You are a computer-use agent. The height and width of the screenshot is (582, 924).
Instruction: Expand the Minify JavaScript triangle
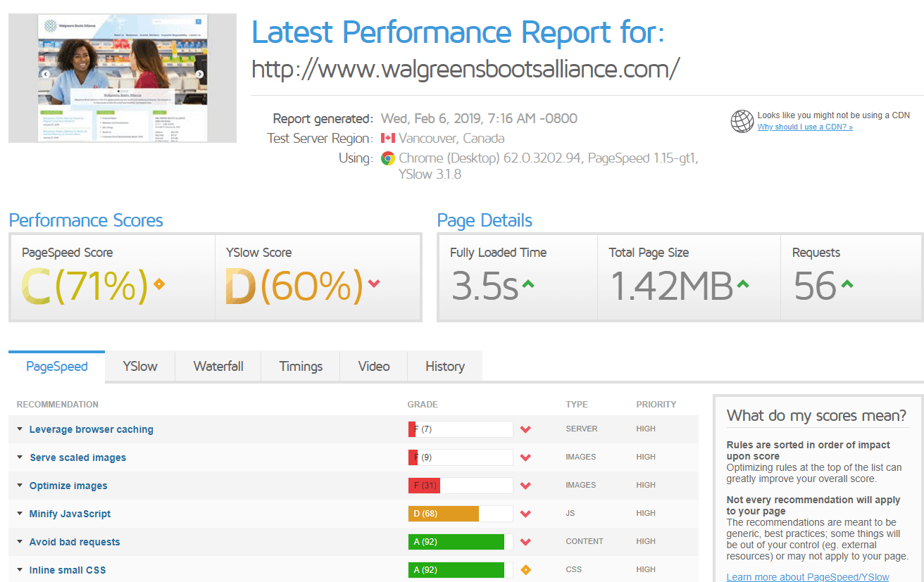pos(20,513)
